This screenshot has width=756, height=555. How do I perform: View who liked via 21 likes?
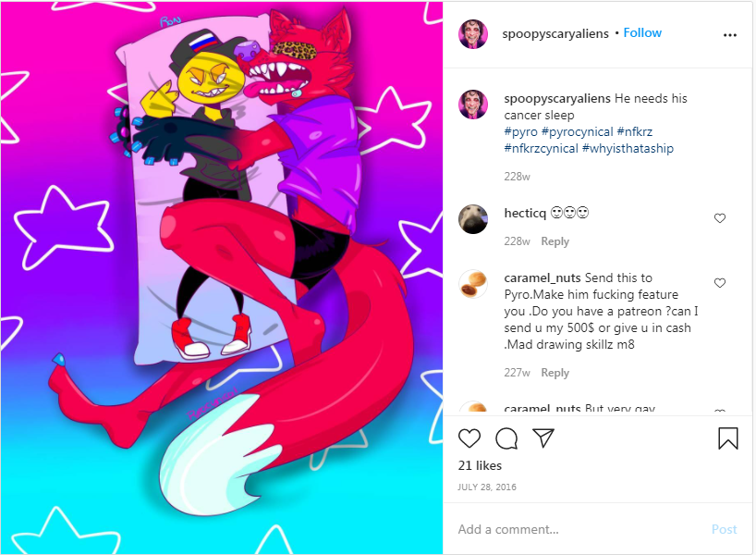pos(480,465)
